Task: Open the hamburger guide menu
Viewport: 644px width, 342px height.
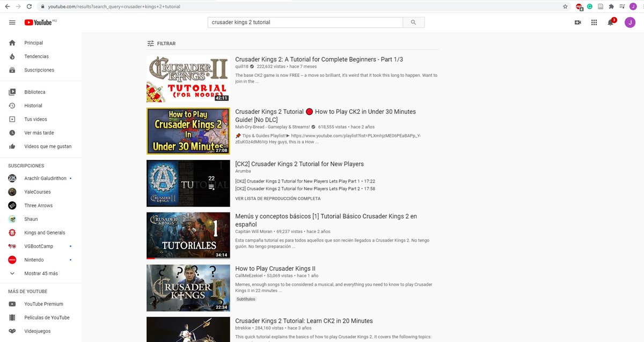Action: coord(12,22)
